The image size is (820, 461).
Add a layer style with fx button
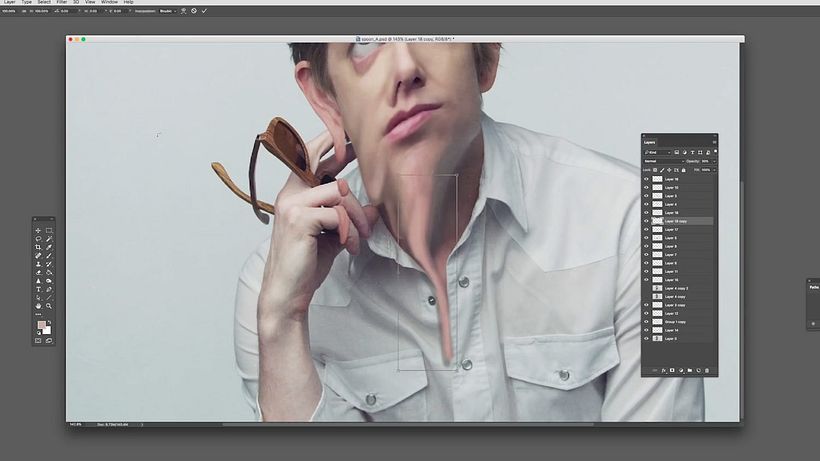coord(664,370)
